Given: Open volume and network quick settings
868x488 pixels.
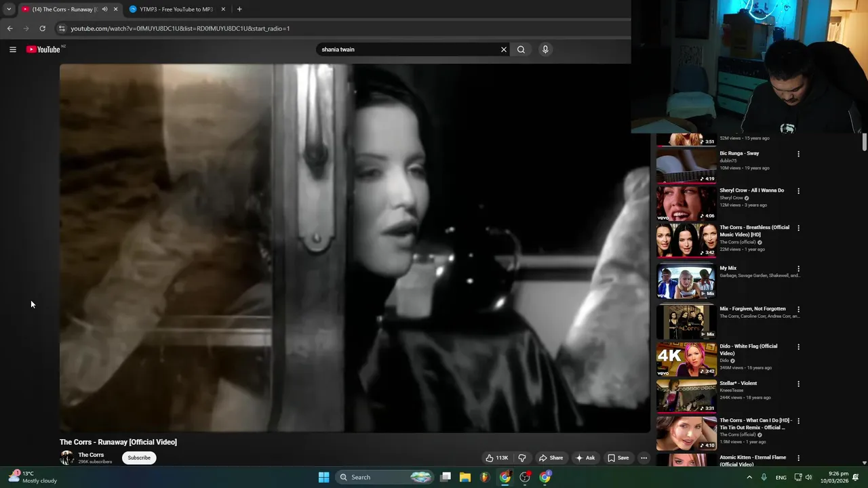Looking at the screenshot, I should click(804, 477).
